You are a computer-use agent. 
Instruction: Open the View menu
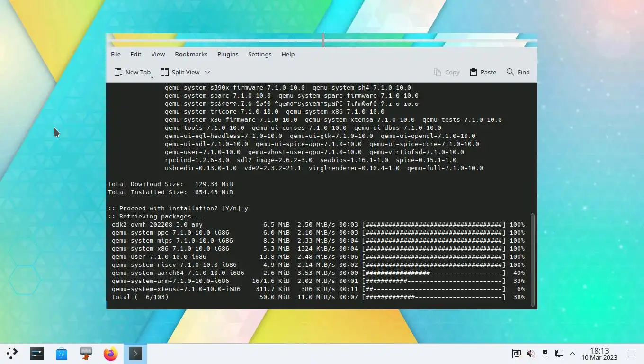click(158, 54)
